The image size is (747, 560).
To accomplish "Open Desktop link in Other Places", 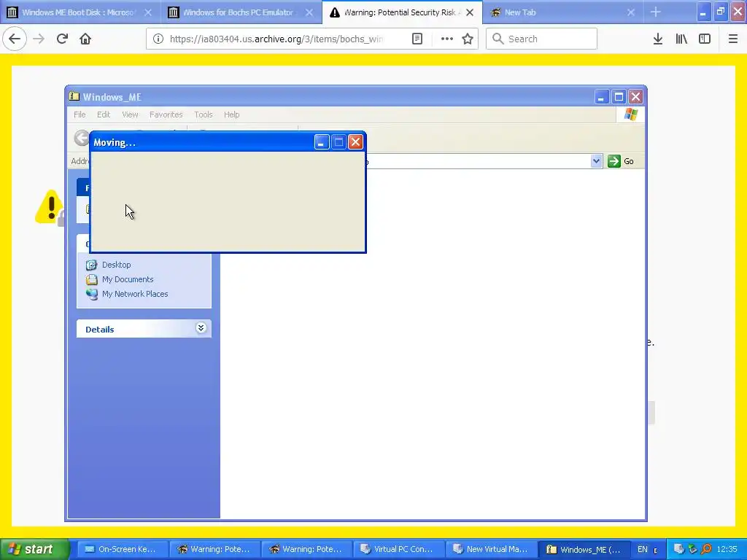I will (116, 265).
